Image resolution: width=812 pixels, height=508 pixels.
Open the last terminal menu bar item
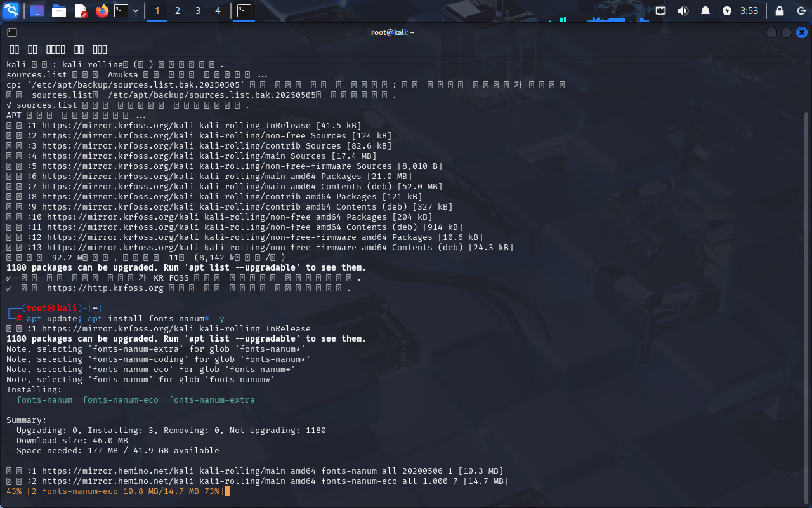[100, 49]
